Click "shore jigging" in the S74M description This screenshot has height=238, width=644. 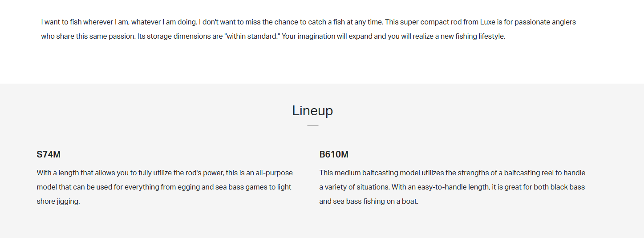58,201
